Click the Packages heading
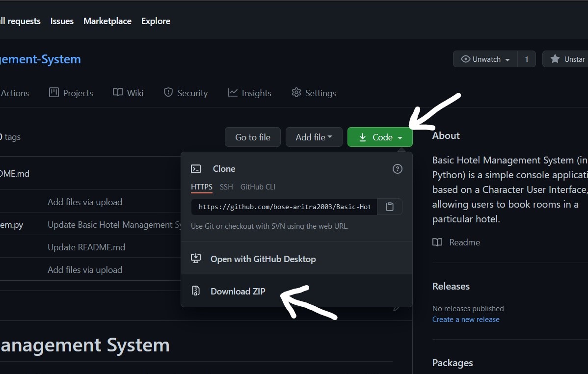 pos(452,363)
